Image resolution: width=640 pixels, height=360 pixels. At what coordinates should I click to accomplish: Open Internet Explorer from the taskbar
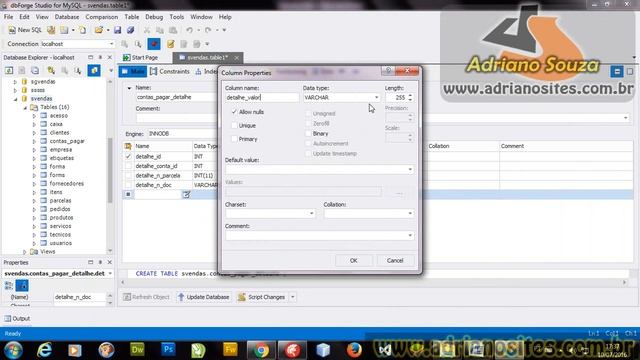[x=44, y=350]
